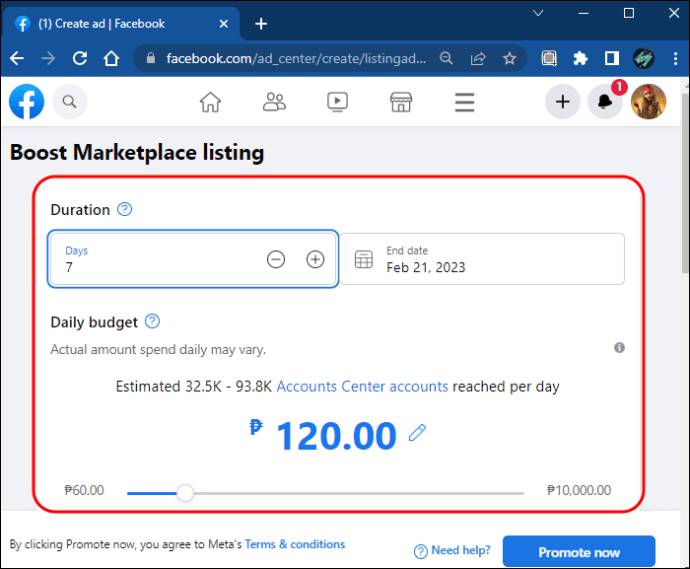Go to Facebook Home feed icon
Viewport: 690px width, 569px height.
(x=210, y=102)
